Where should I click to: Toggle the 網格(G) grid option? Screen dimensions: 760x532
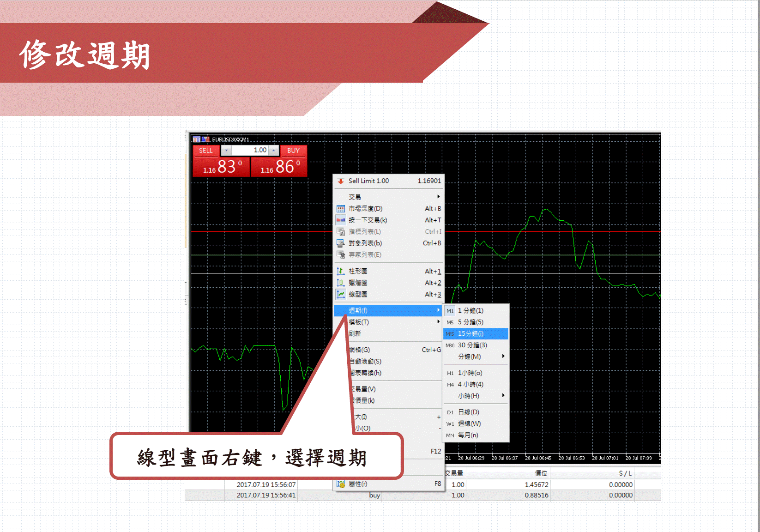point(395,350)
